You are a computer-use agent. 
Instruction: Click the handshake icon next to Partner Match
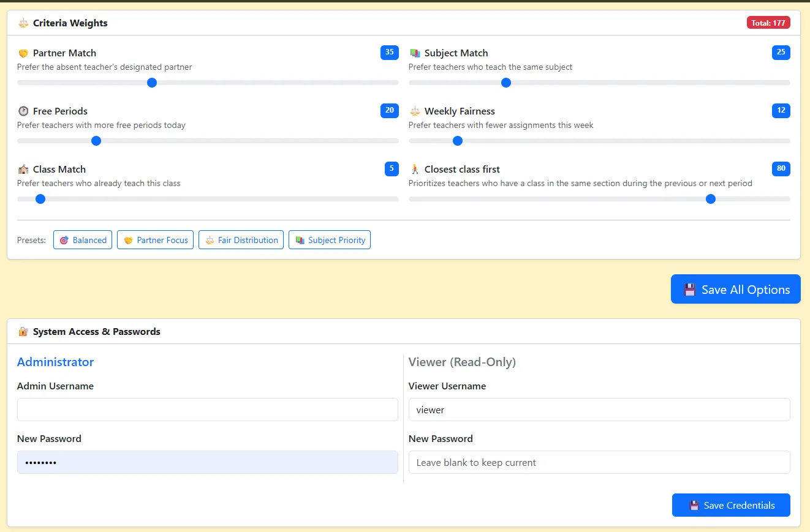point(23,53)
